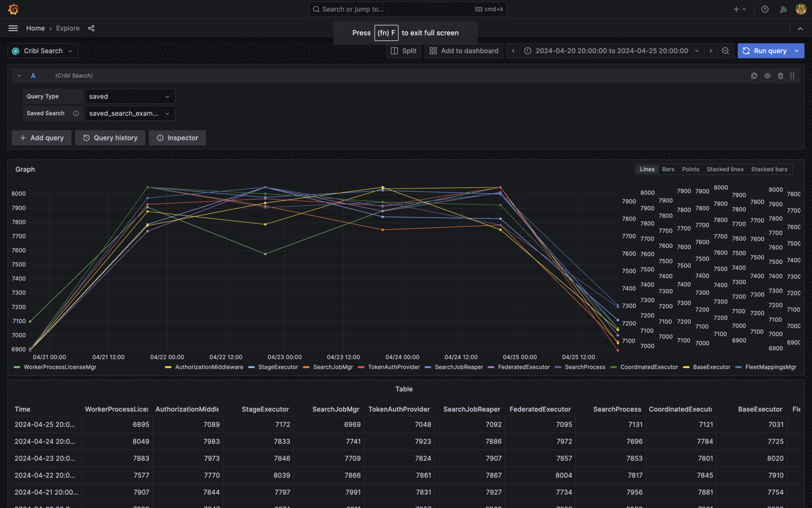Open the hamburger navigation menu
The image size is (812, 508).
13,28
